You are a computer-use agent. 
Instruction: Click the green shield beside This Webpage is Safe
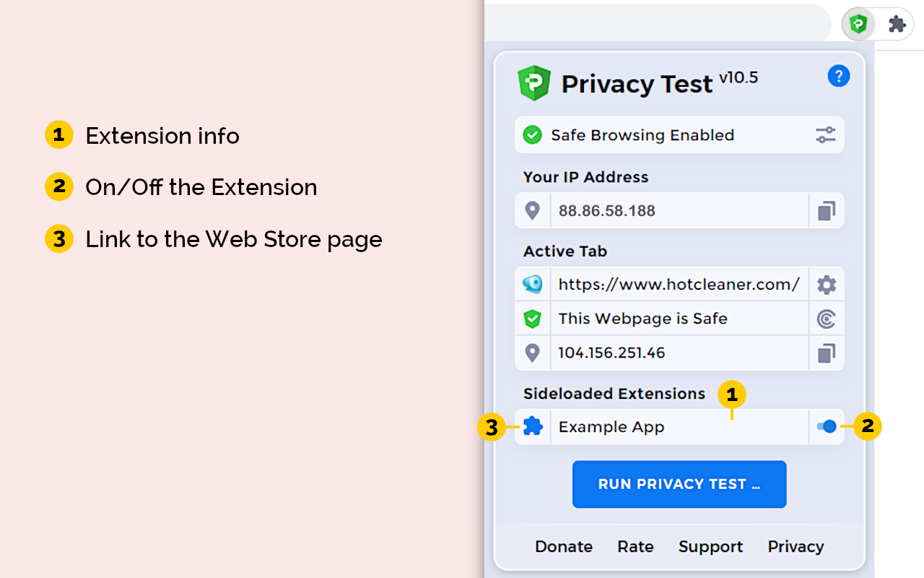coord(532,319)
